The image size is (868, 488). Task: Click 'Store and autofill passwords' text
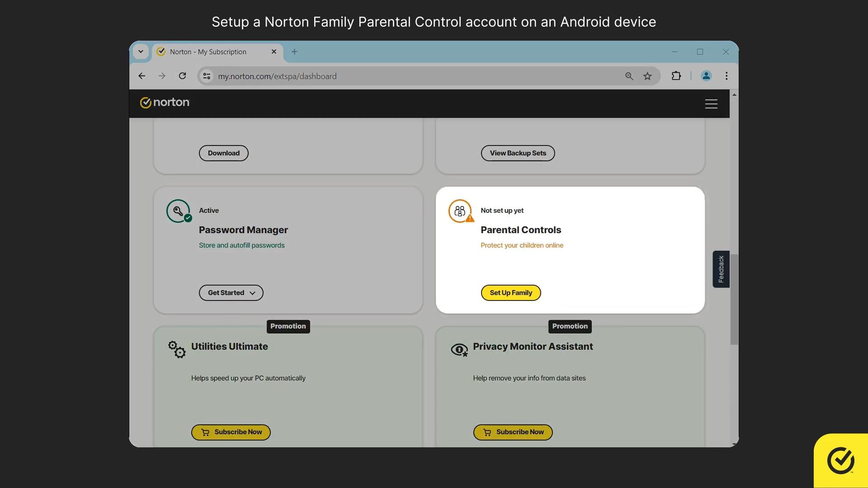tap(241, 245)
